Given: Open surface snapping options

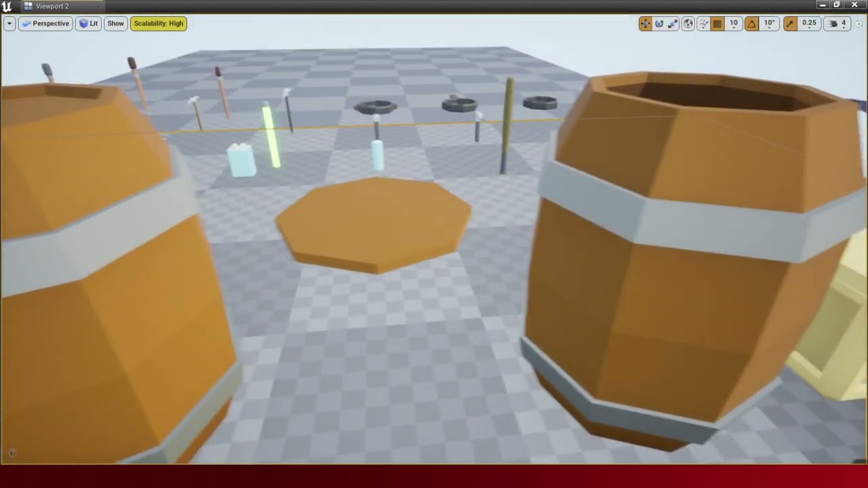Looking at the screenshot, I should [704, 24].
